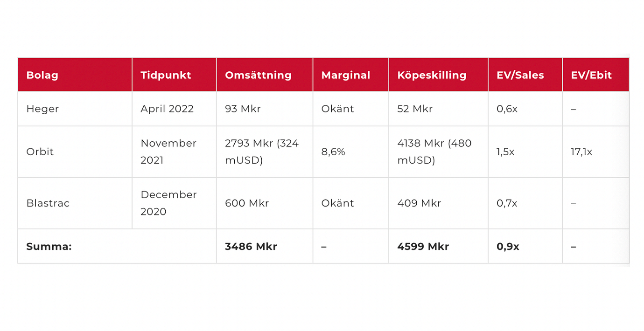The width and height of the screenshot is (644, 331).
Task: Select the 93 Mkr revenue cell
Action: [243, 109]
